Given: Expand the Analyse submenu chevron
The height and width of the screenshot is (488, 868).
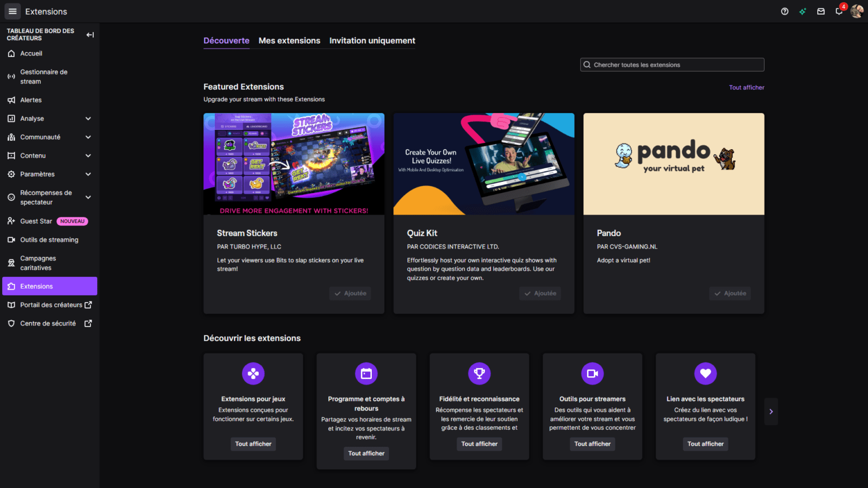Looking at the screenshot, I should click(x=88, y=119).
